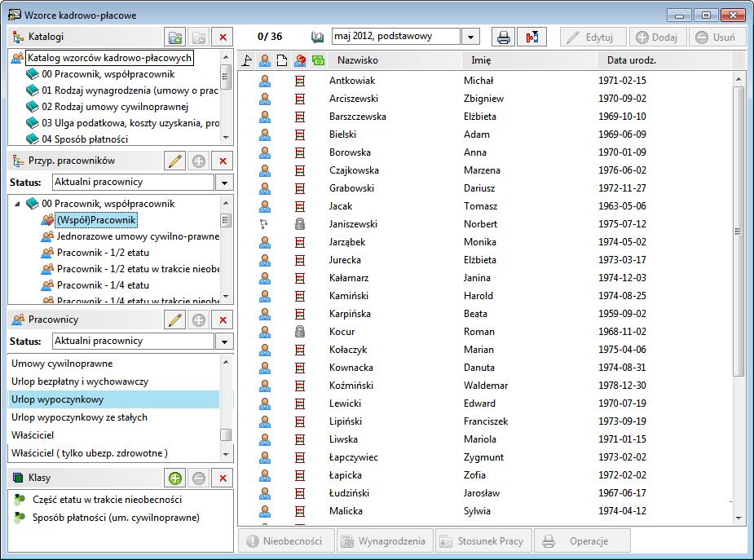Click the red X in Pracownicy header

[x=223, y=320]
